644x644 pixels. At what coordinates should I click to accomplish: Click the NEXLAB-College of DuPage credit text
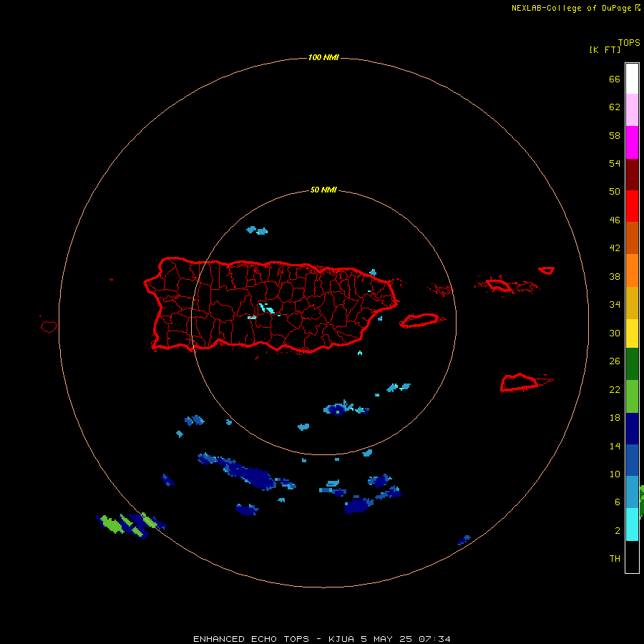click(x=571, y=8)
